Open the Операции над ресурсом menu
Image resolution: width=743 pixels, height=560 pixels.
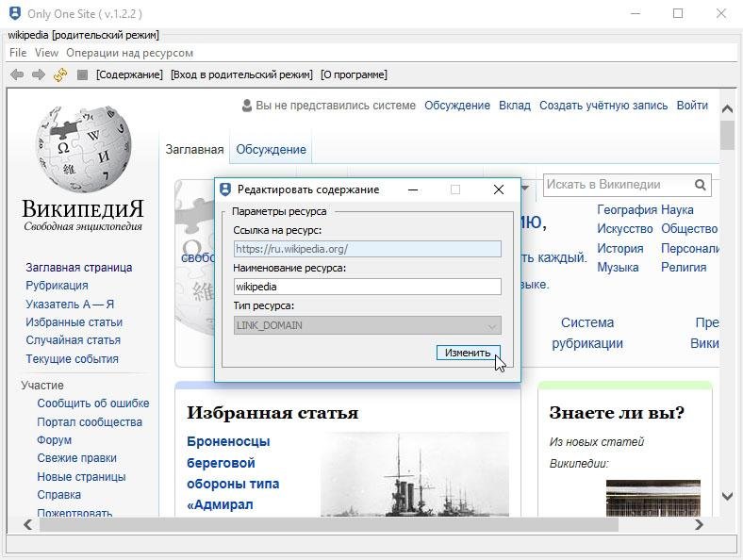(x=129, y=53)
